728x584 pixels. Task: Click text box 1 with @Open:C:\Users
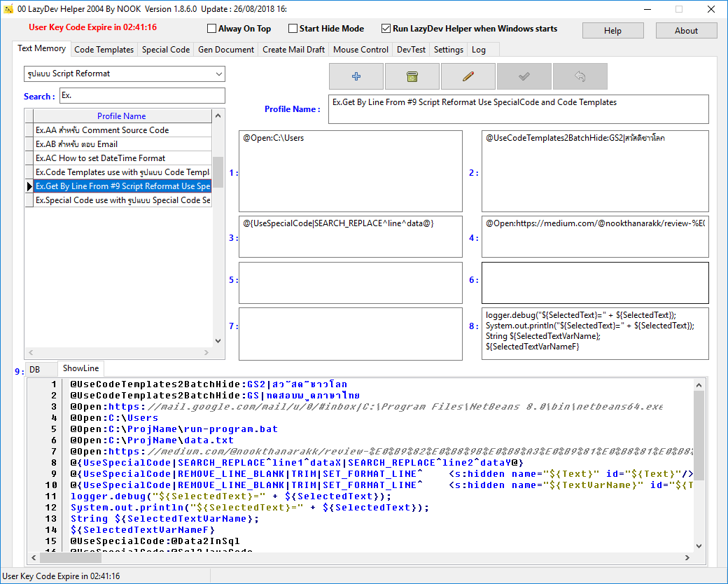(x=351, y=171)
